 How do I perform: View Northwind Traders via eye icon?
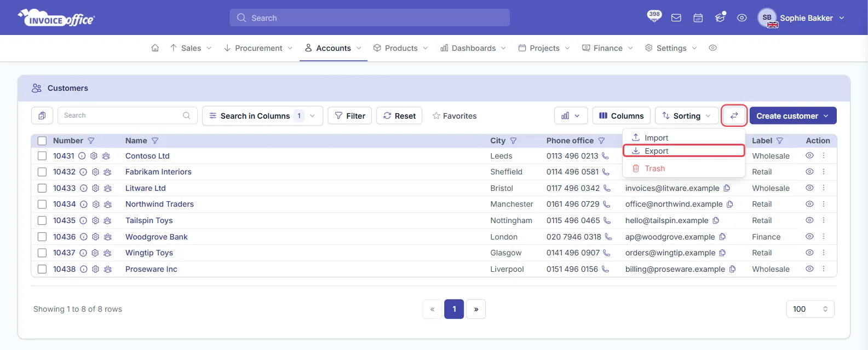809,204
